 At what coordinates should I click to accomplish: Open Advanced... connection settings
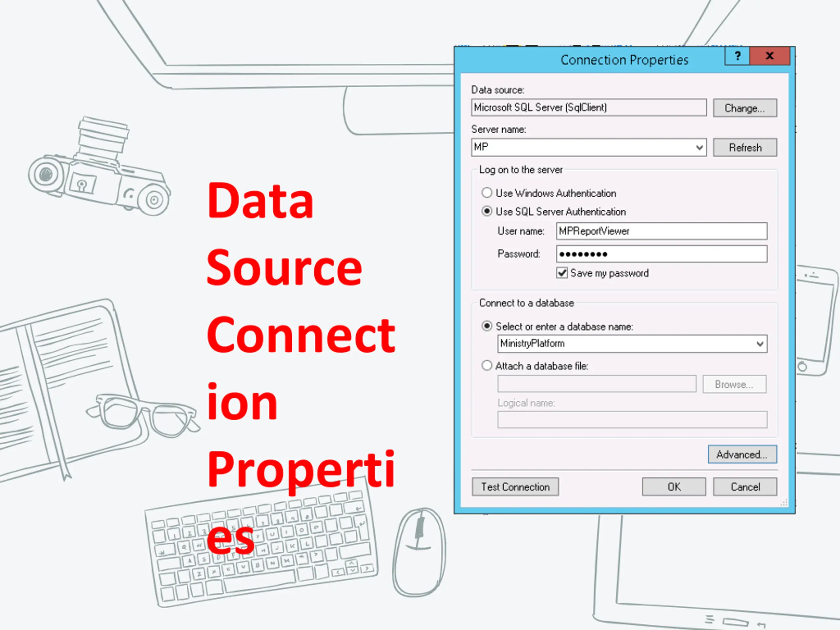coord(742,454)
